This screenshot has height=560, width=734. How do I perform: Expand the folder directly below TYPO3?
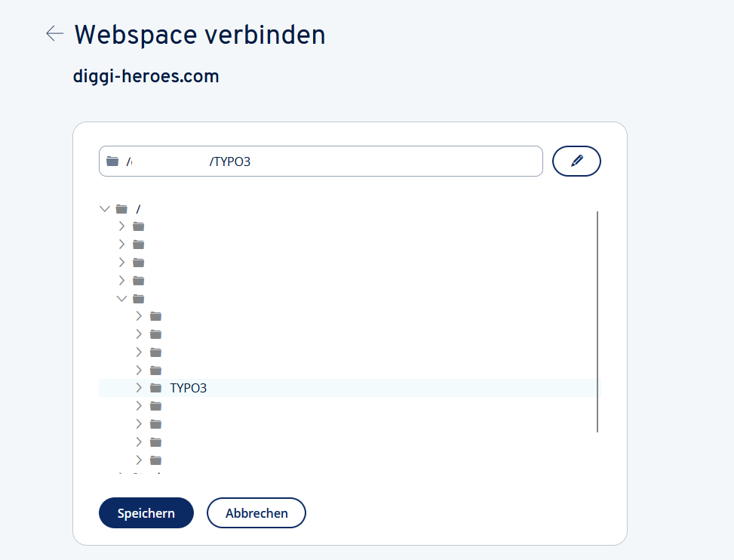(x=139, y=406)
